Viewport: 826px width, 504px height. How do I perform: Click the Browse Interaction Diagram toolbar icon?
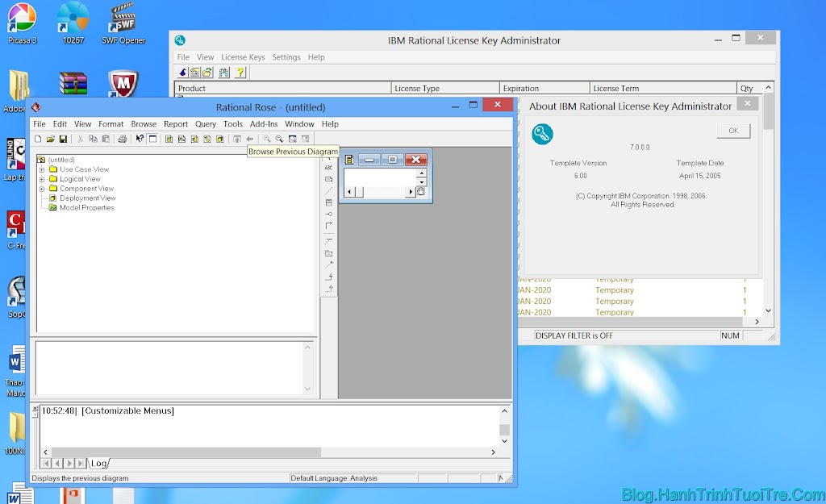(181, 139)
